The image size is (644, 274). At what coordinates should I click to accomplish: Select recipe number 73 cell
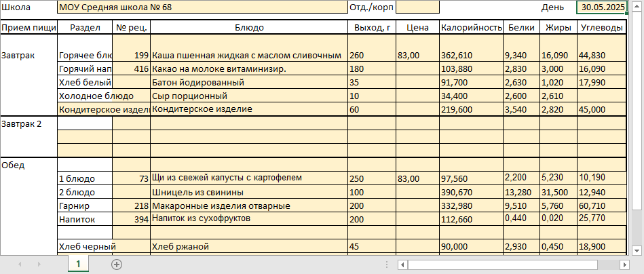(132, 178)
